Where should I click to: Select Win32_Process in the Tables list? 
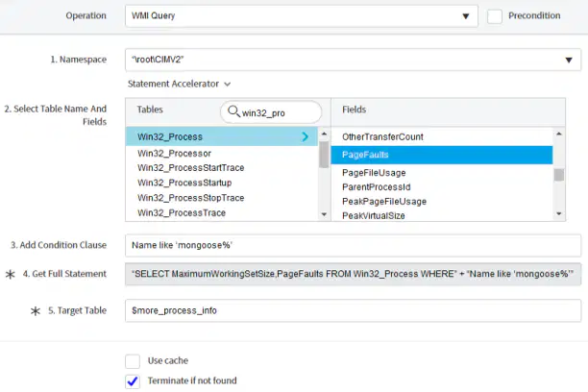[x=222, y=136]
